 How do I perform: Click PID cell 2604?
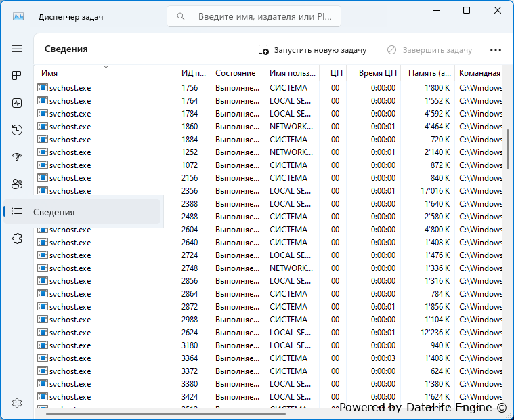click(190, 230)
